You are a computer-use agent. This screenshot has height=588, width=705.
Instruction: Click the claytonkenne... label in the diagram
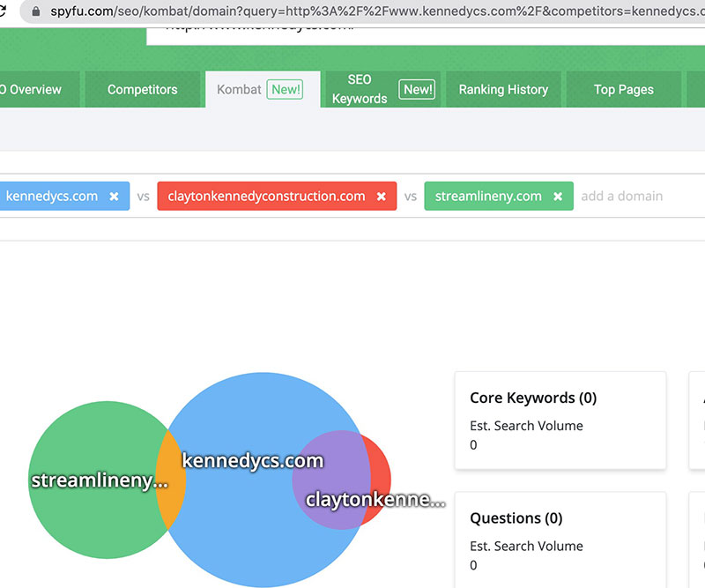pos(375,500)
